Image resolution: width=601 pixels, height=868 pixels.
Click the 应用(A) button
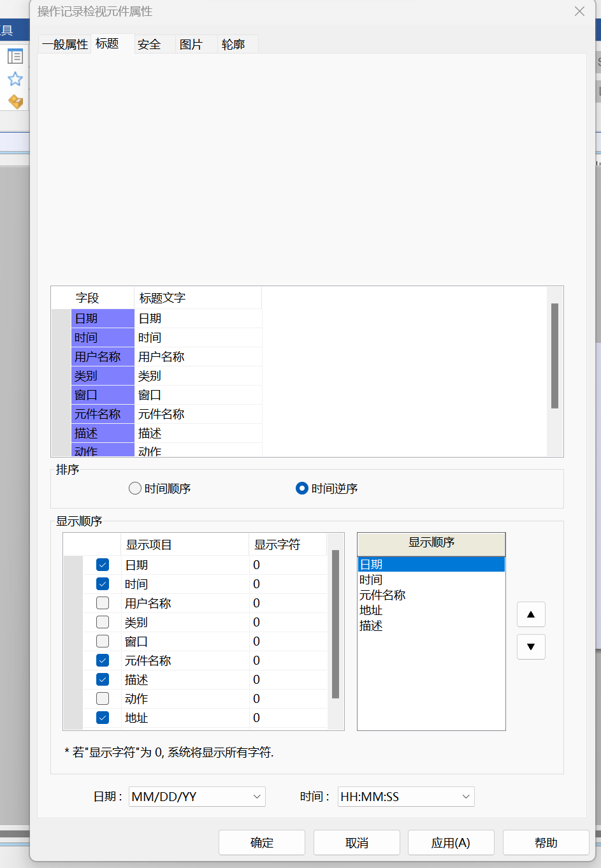451,843
